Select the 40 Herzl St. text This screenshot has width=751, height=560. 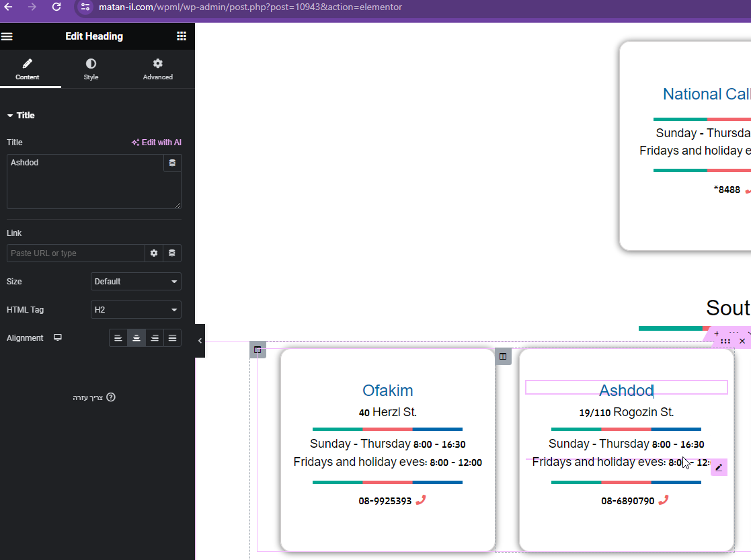[x=387, y=412]
